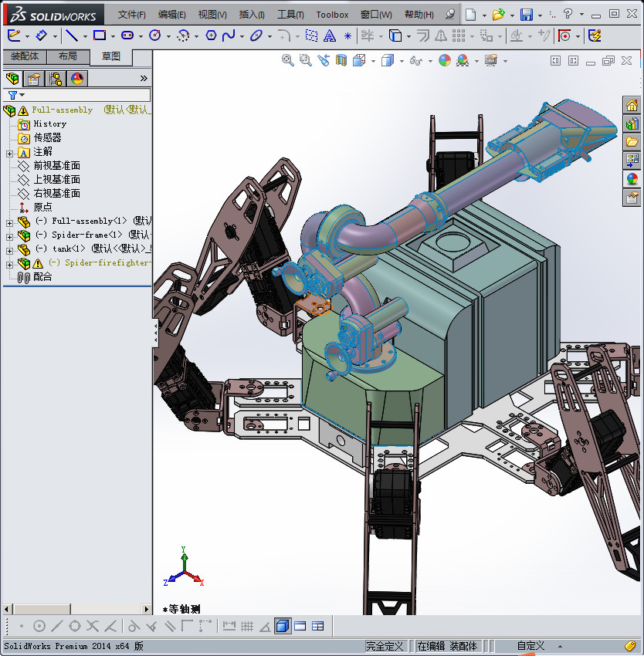
Task: Click the filter funnel above the FeatureManager tree
Action: pos(12,95)
